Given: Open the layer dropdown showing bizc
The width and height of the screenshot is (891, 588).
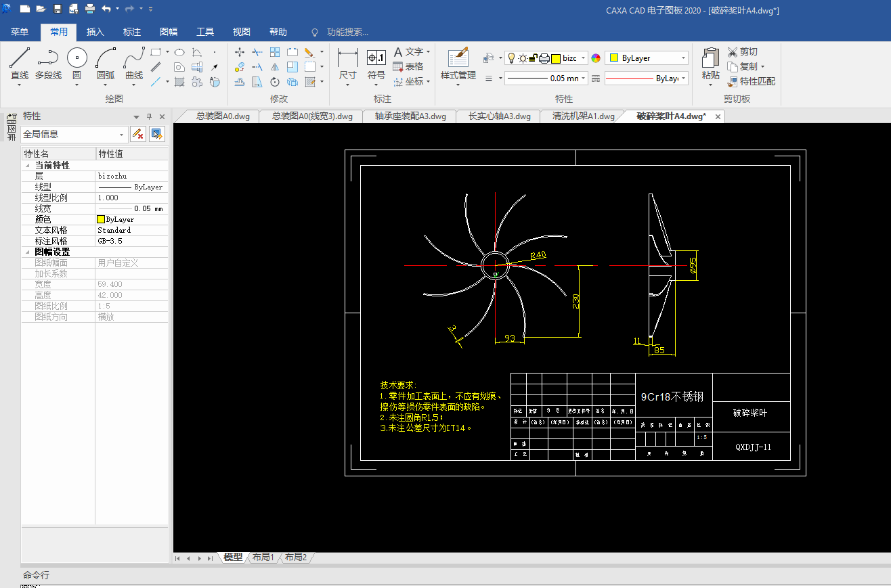Looking at the screenshot, I should tap(583, 58).
